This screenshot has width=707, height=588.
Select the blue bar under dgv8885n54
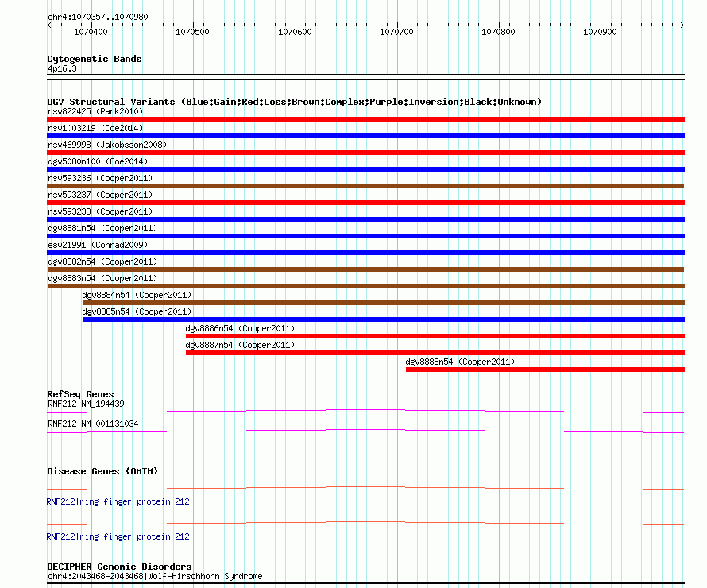[x=384, y=319]
